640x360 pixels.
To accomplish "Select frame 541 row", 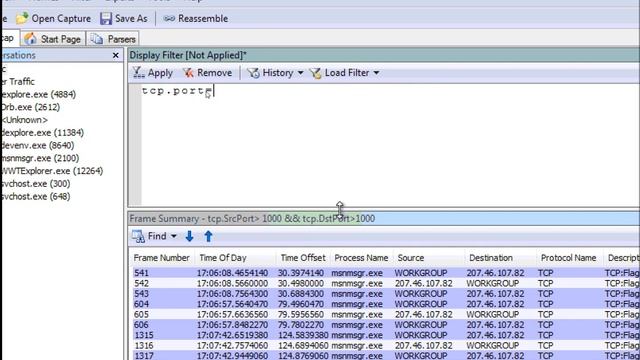I will point(386,273).
